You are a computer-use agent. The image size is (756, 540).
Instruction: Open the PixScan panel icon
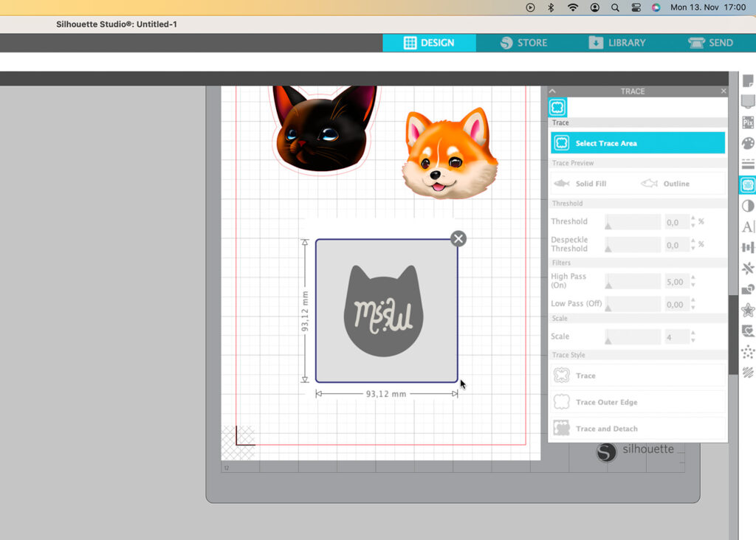(x=748, y=122)
